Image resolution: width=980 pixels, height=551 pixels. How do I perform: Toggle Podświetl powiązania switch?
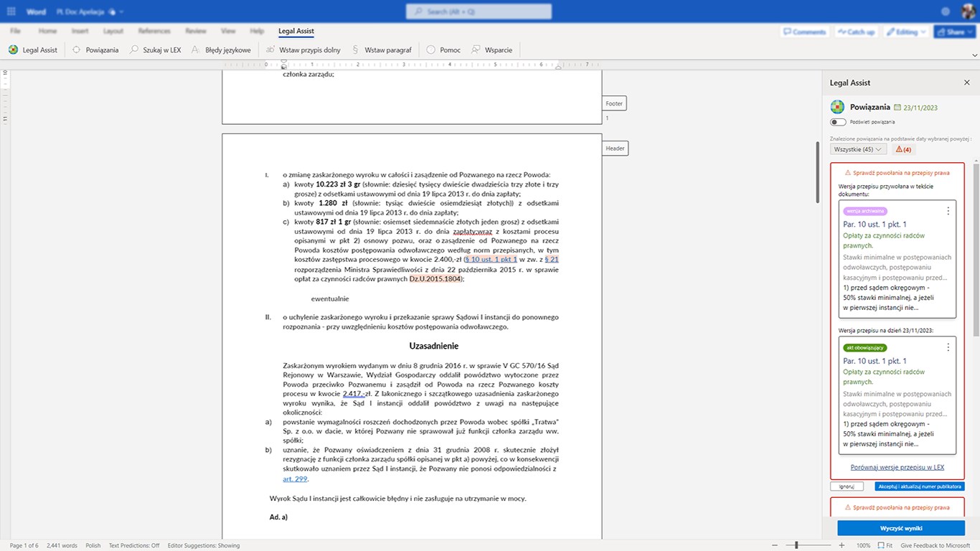[837, 123]
